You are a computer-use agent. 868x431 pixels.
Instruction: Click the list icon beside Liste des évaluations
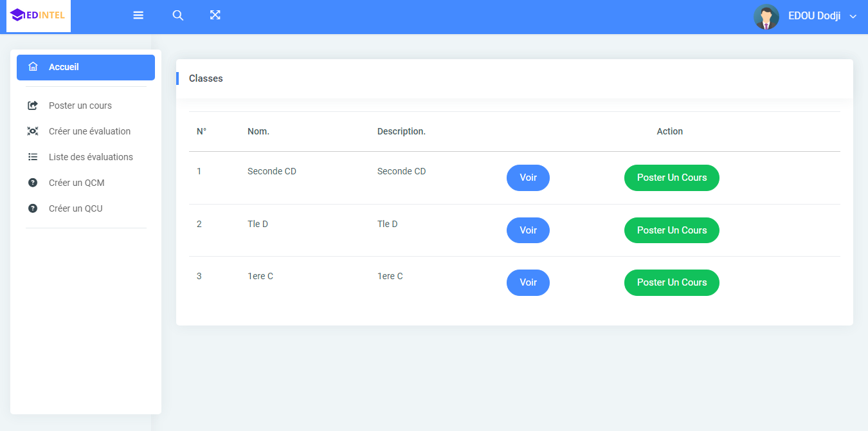click(x=33, y=157)
